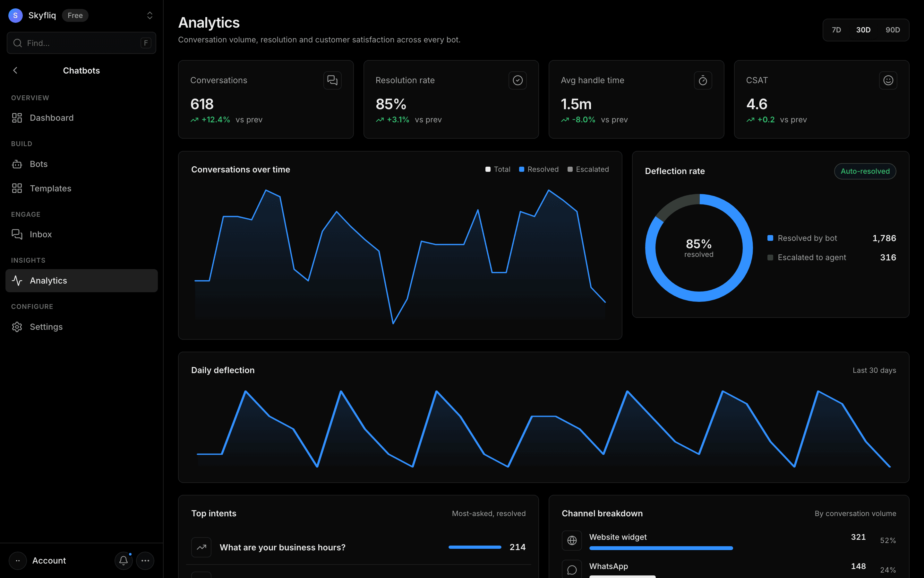The image size is (924, 578).
Task: Open Templates in the sidebar
Action: click(x=81, y=188)
